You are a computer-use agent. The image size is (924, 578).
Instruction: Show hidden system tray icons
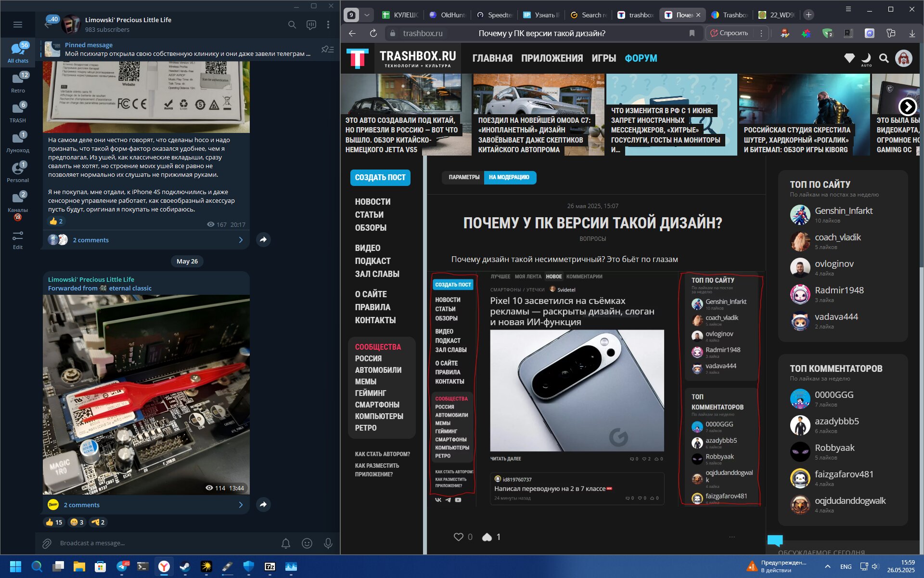tap(827, 566)
